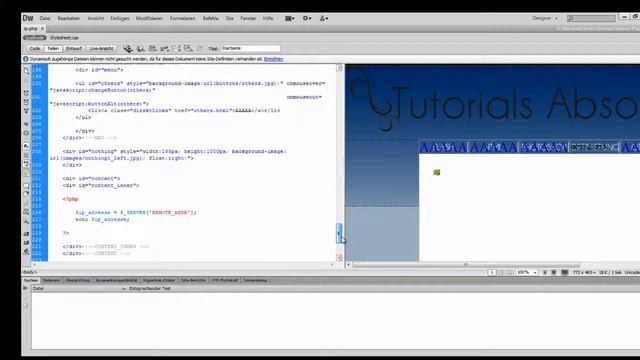Click the expand all icon in coding toolbar
This screenshot has width=640, height=360.
[26, 111]
